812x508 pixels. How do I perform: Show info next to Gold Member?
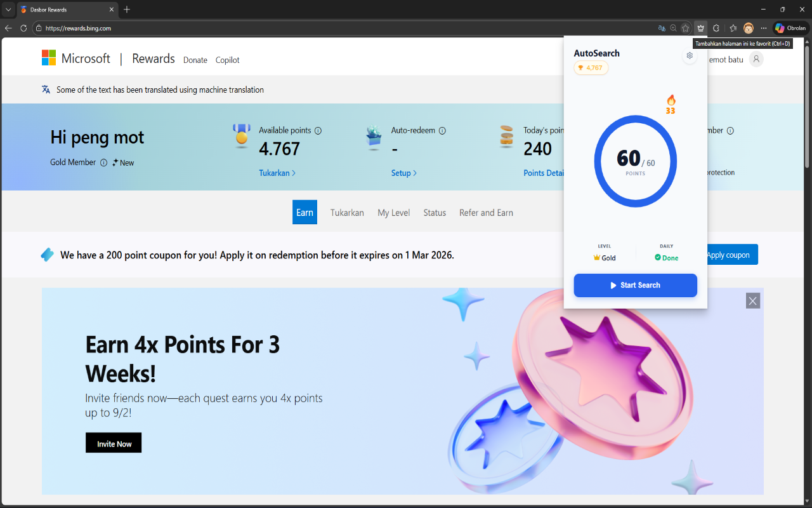[103, 163]
